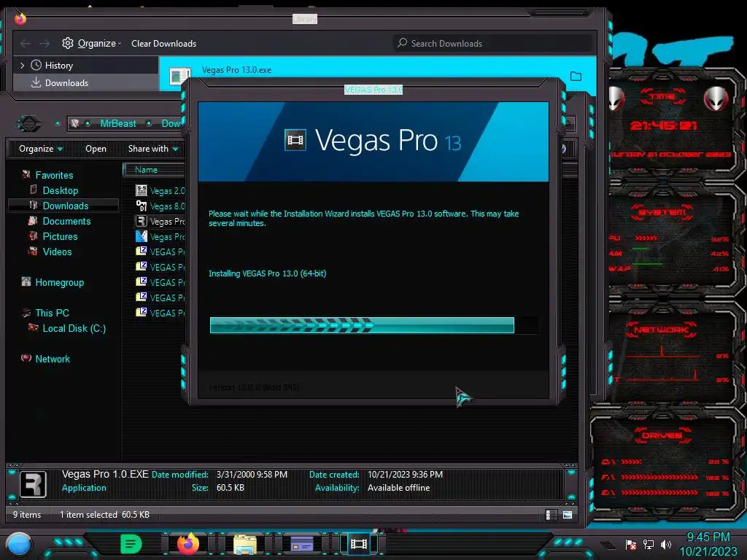Click user icon in Explorer address bar

click(75, 123)
